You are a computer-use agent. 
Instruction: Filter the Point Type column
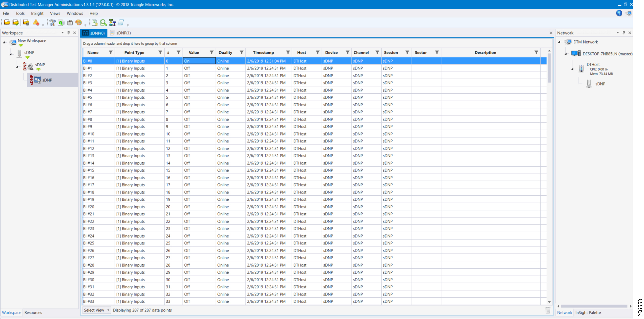click(160, 52)
